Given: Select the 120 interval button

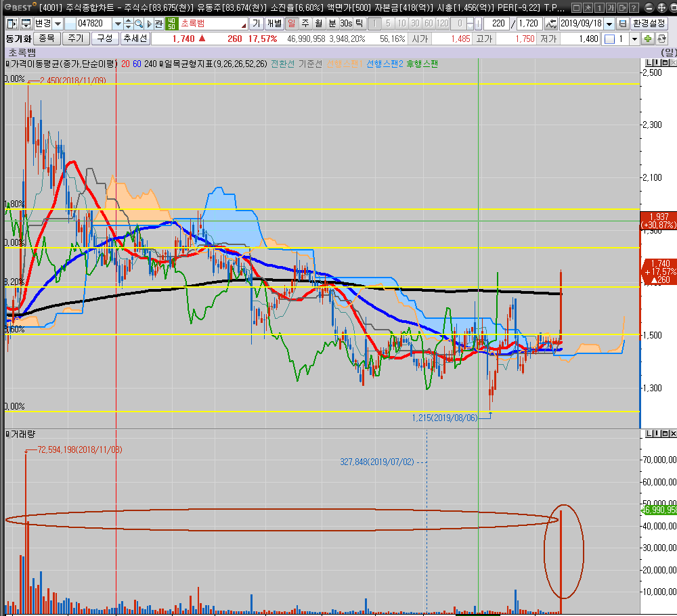Looking at the screenshot, I should point(443,23).
